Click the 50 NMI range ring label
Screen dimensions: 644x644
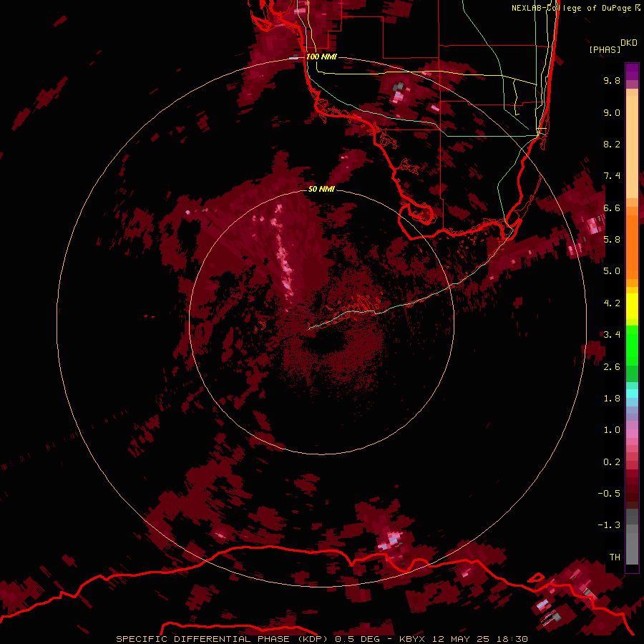[321, 189]
